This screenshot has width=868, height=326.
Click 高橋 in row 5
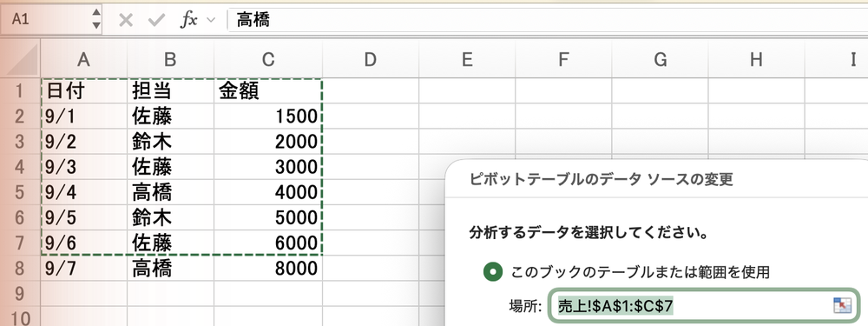coord(170,192)
